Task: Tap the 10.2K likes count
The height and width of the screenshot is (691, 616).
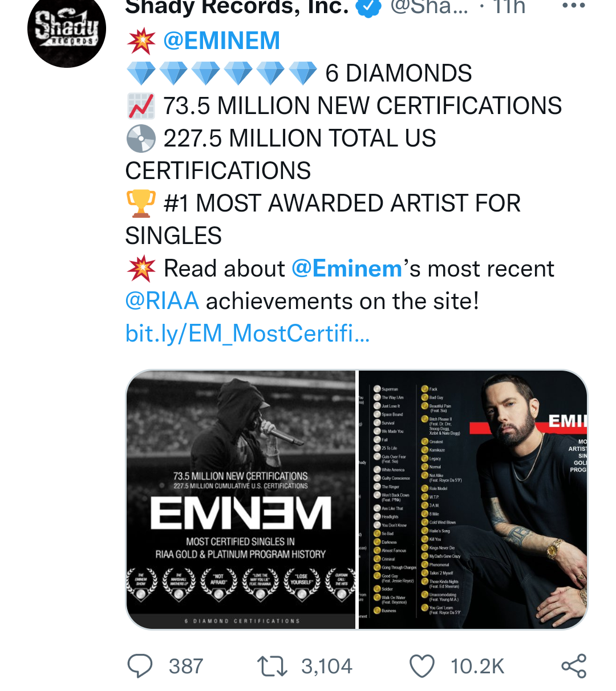Action: coord(477,666)
